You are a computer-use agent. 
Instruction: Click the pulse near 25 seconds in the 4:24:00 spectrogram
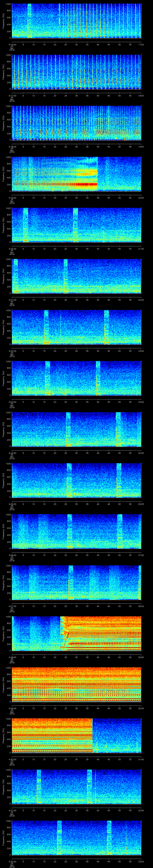coord(68,429)
